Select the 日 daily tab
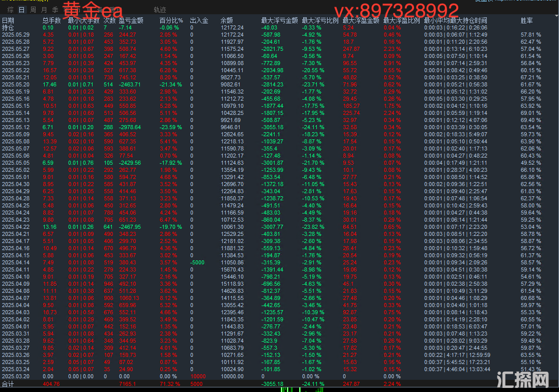Viewport: 559px width, 392px height. [22, 10]
